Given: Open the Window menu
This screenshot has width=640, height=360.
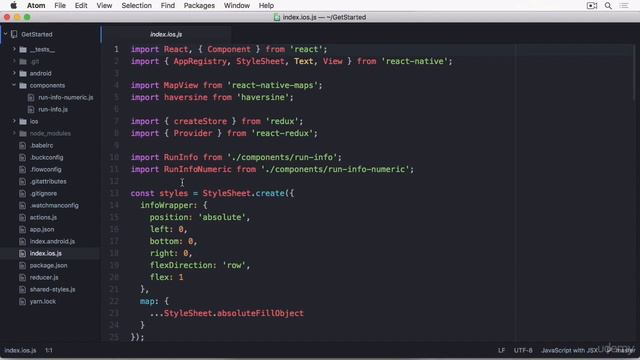Looking at the screenshot, I should coord(237,5).
